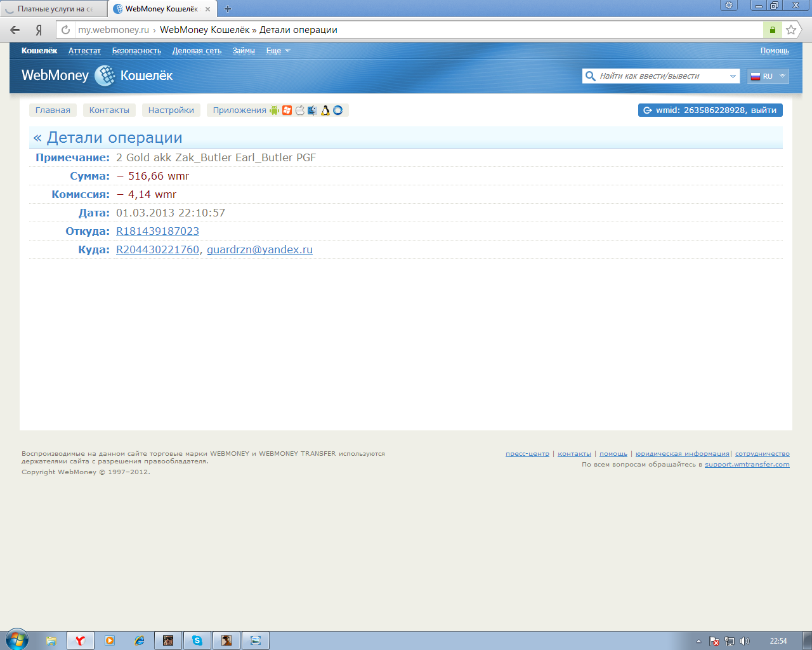The image size is (812, 650).
Task: Click the search magnifier icon
Action: (590, 76)
